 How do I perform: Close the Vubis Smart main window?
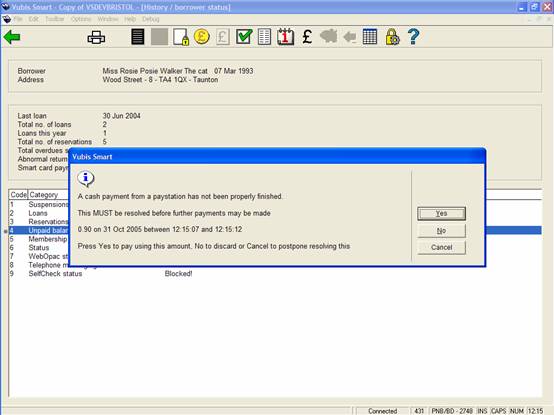tap(547, 7)
